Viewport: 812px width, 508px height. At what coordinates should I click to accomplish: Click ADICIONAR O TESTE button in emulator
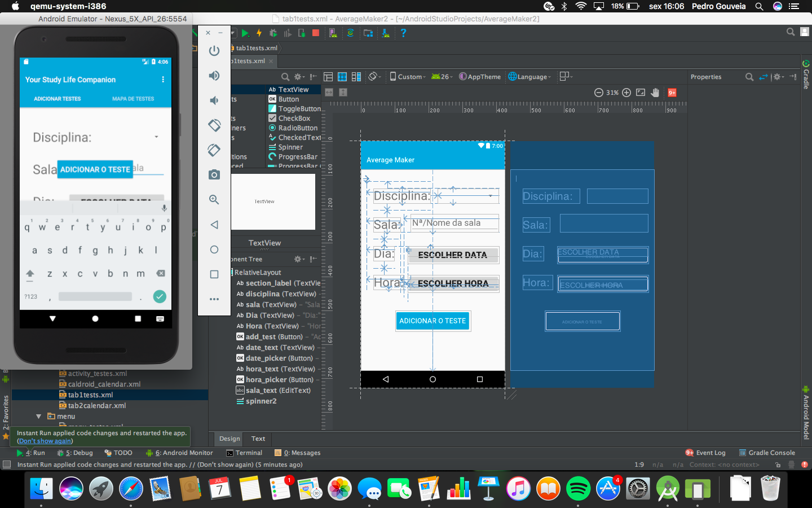(x=95, y=169)
